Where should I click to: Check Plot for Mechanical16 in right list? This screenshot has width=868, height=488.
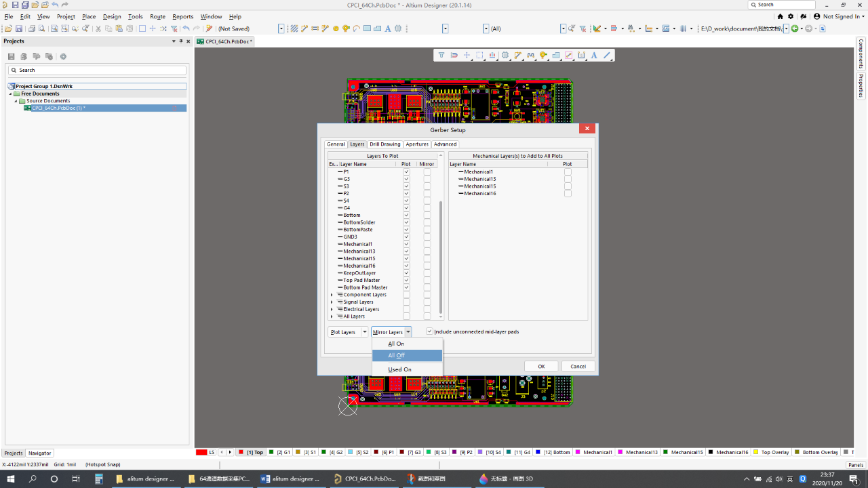pos(568,194)
